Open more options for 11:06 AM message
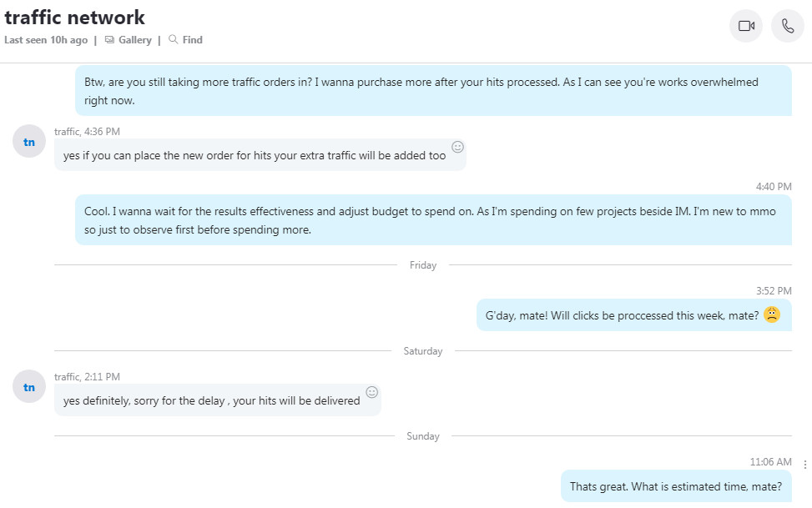Image resolution: width=812 pixels, height=508 pixels. pos(804,465)
